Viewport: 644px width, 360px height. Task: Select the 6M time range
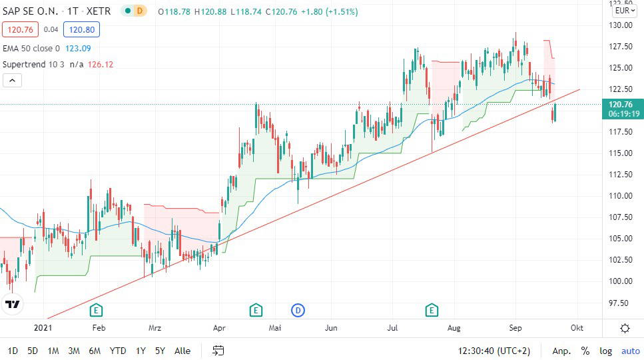pyautogui.click(x=95, y=351)
